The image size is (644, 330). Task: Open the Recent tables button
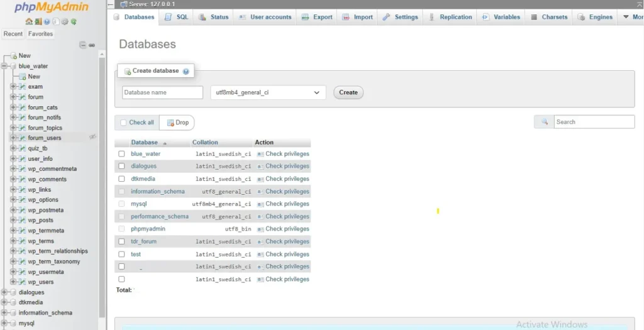(x=13, y=34)
